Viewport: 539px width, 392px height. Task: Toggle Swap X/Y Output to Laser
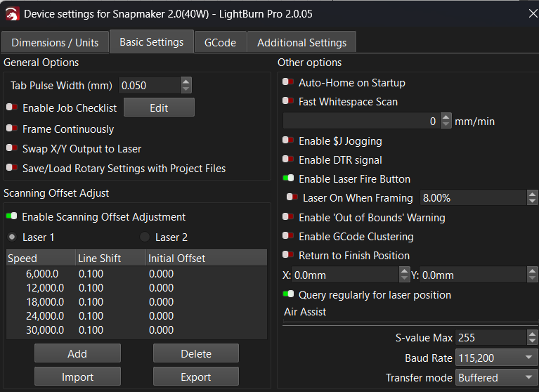pyautogui.click(x=12, y=149)
